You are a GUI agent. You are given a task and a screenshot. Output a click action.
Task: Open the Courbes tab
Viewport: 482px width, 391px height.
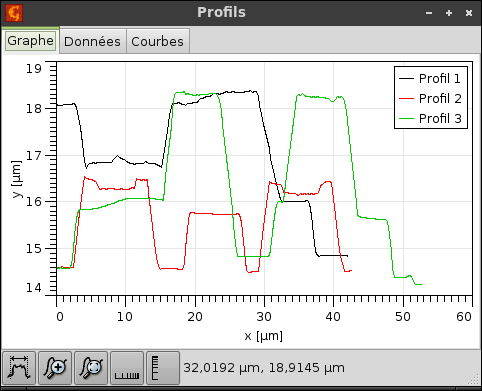tap(157, 41)
